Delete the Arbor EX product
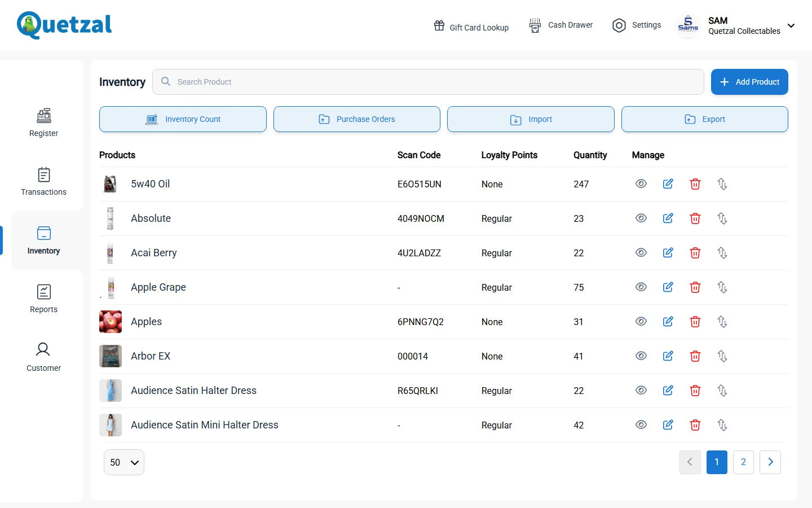This screenshot has width=812, height=508. 695,356
